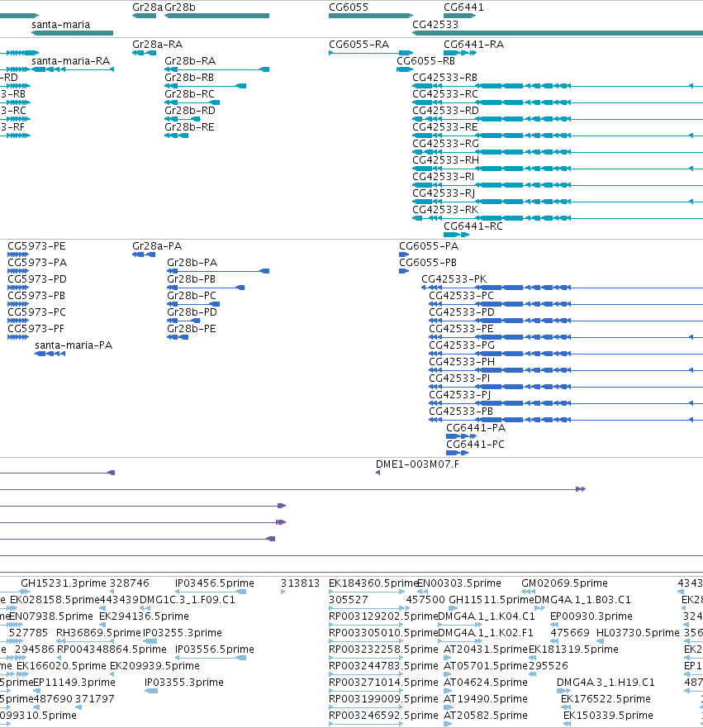This screenshot has height=728, width=703.
Task: Select the Gr28a gene label
Action: click(147, 7)
